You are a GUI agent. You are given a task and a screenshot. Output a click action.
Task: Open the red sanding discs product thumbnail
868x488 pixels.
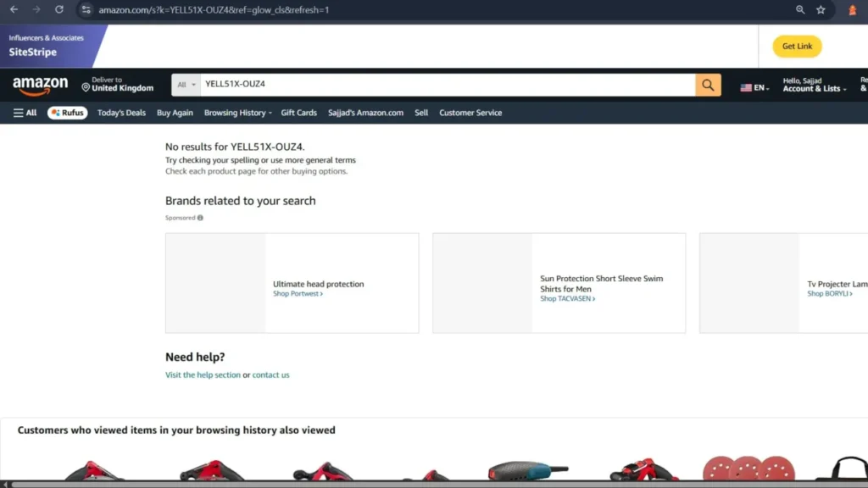click(748, 468)
